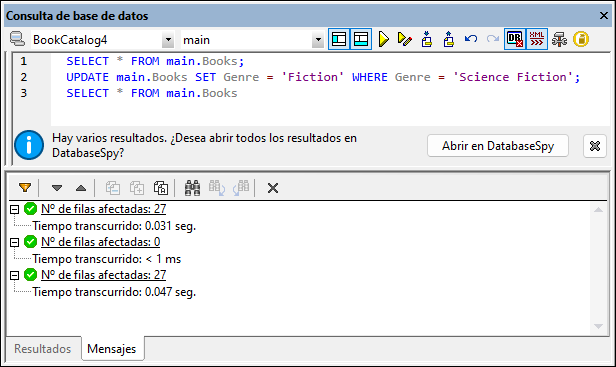Switch to the Resultados tab
The height and width of the screenshot is (367, 616).
point(43,349)
